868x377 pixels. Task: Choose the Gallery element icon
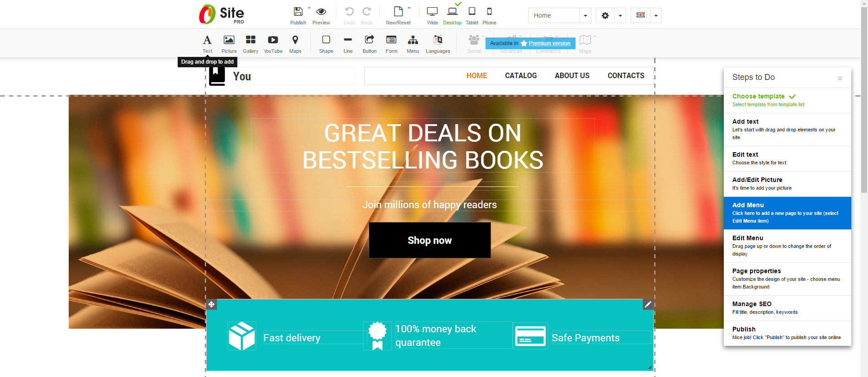250,40
